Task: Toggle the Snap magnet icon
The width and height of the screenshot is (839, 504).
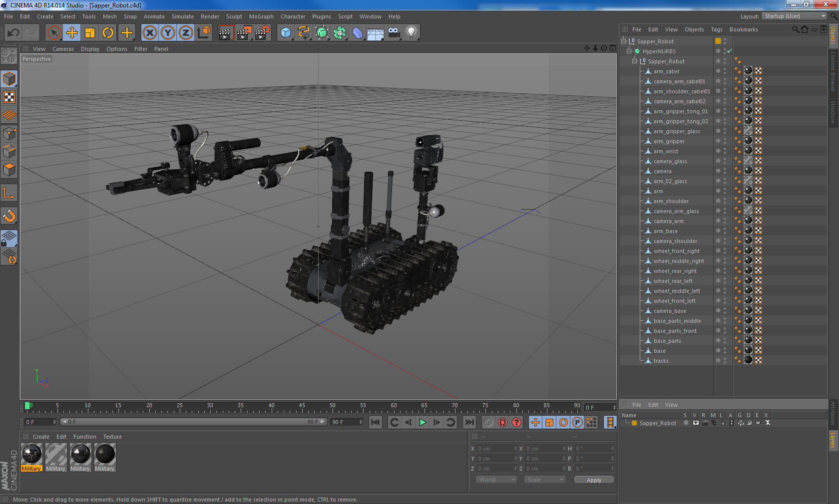Action: click(9, 216)
